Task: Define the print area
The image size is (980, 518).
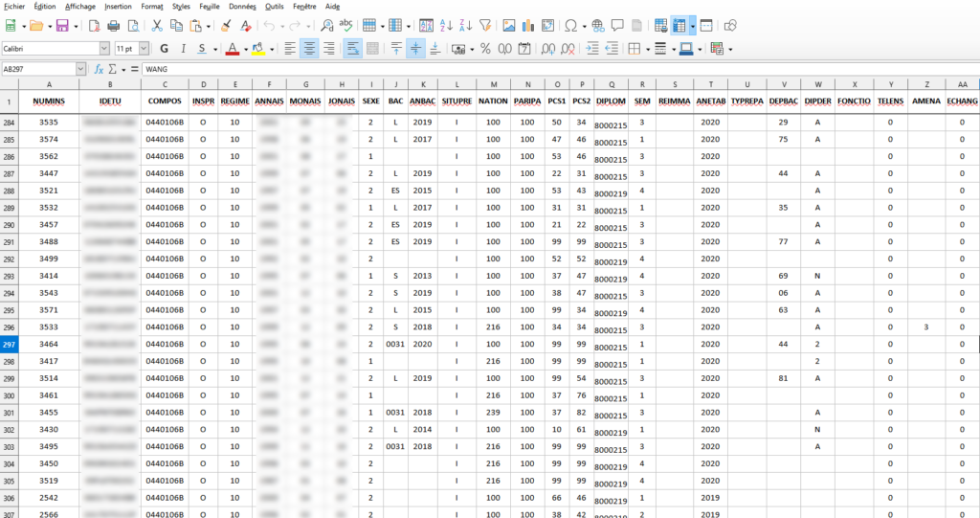Action: [660, 26]
